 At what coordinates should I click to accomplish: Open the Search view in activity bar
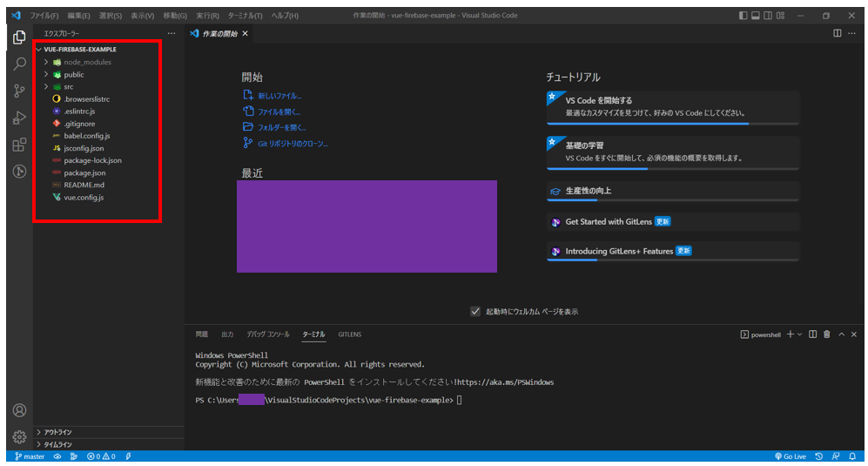click(19, 64)
